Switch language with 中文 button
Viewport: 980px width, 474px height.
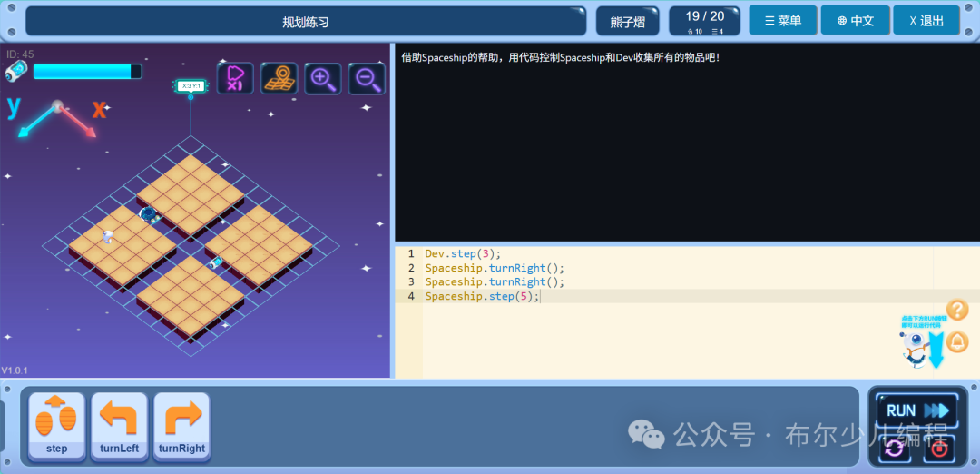tap(855, 21)
